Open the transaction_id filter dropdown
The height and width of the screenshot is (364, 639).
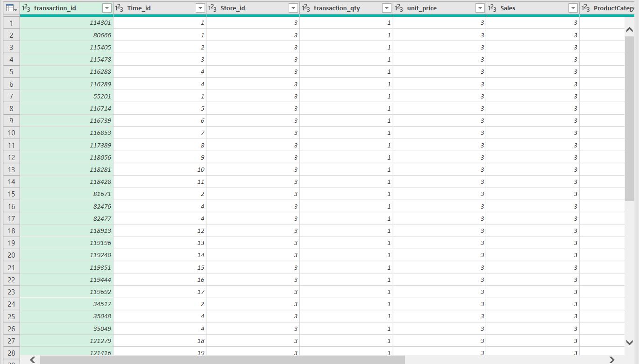(x=107, y=8)
